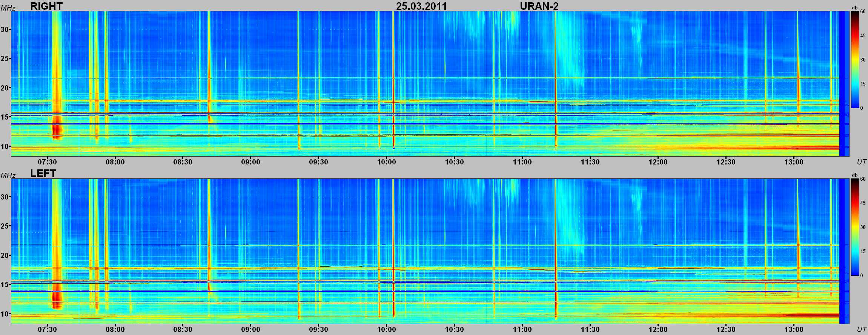Click the 30 MHz tick on upper panel axis
The height and width of the screenshot is (335, 868).
click(x=5, y=29)
